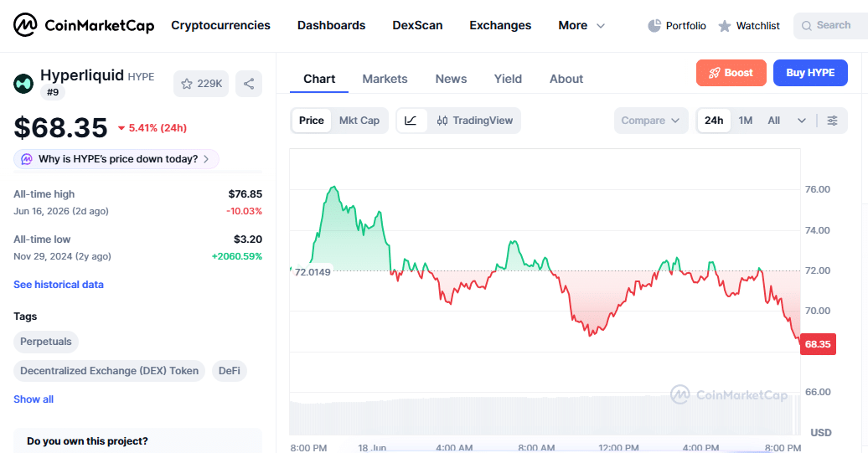Screen dimensions: 868x453
Task: Open the Dashboards menu
Action: pyautogui.click(x=331, y=25)
